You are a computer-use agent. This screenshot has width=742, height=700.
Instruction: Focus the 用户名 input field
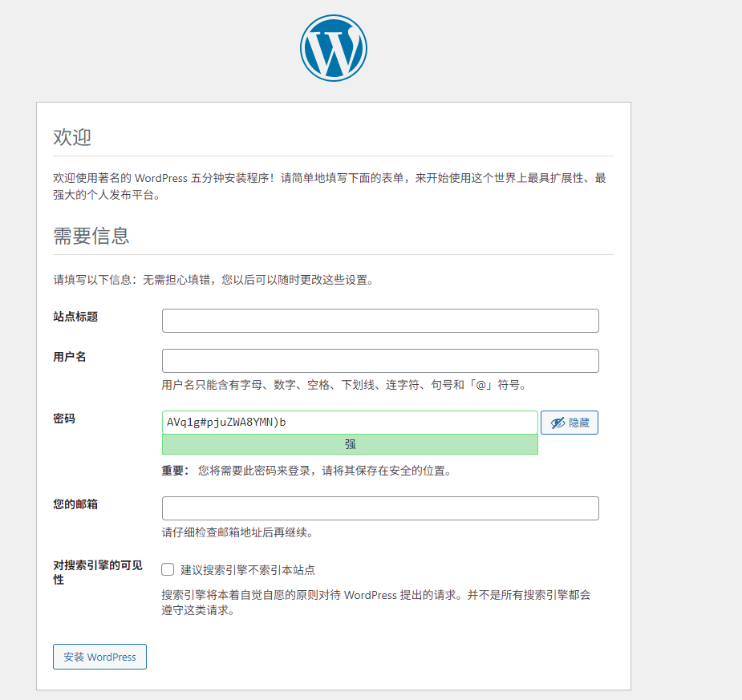(380, 361)
